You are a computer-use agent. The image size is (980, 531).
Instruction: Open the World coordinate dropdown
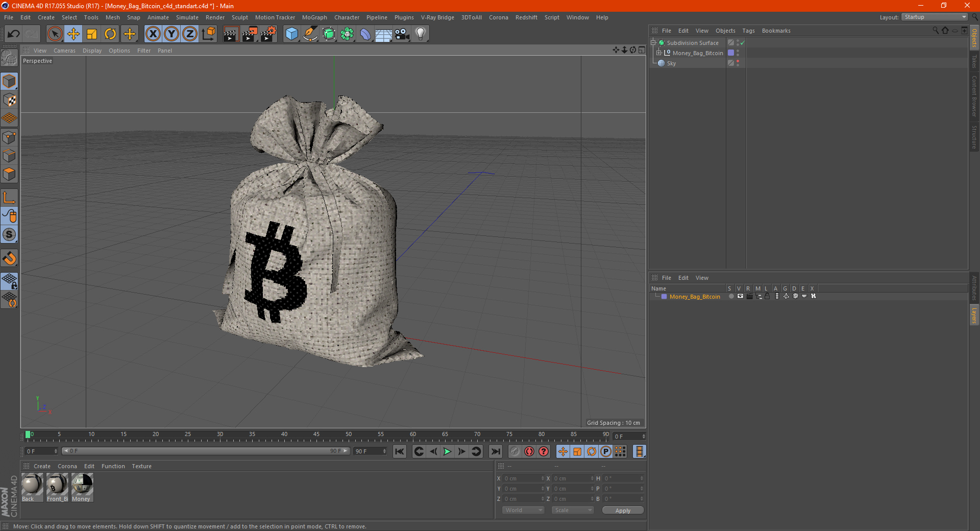tap(523, 510)
